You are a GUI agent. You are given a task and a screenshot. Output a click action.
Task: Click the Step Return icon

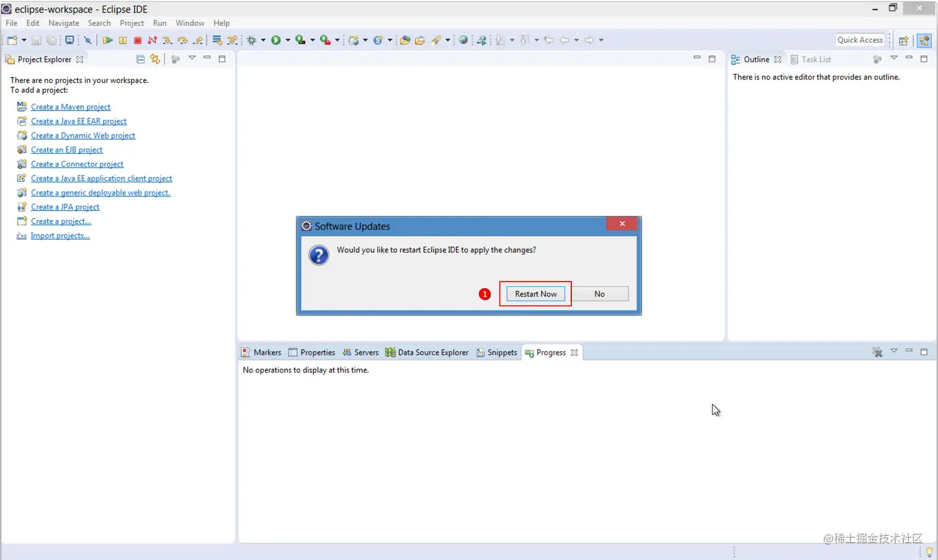click(x=198, y=40)
